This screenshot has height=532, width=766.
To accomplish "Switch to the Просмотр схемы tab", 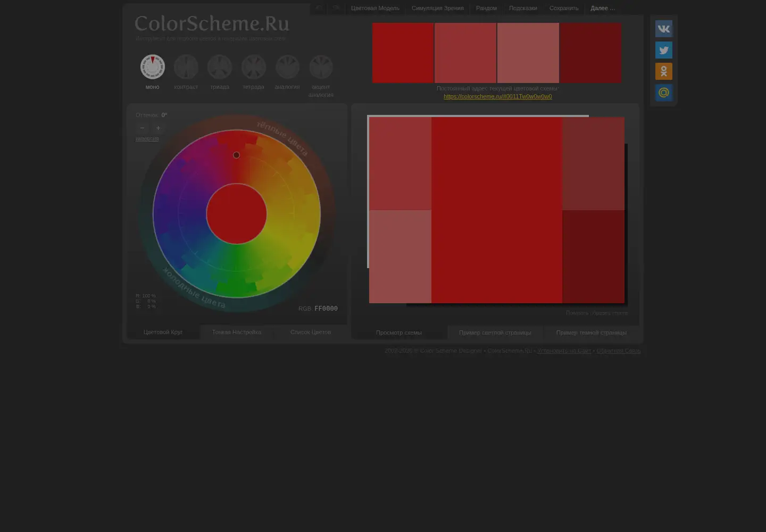I will (399, 332).
